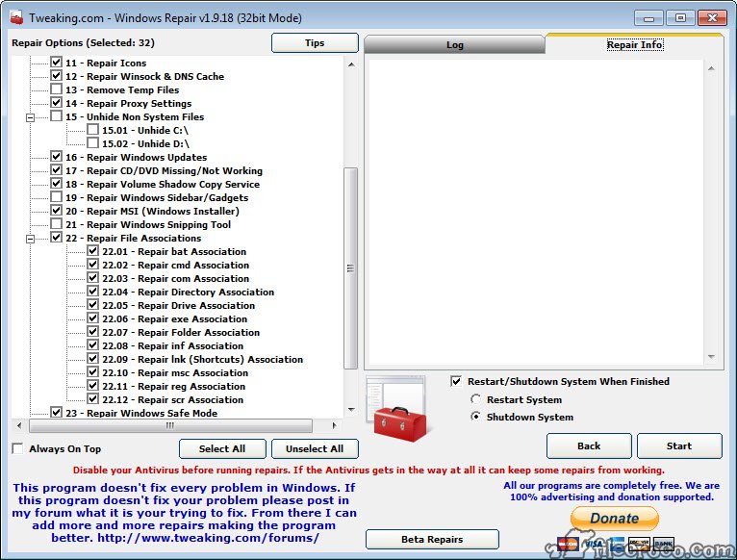737x560 pixels.
Task: Check 15.01 - Unhide C:\ option
Action: tap(93, 130)
